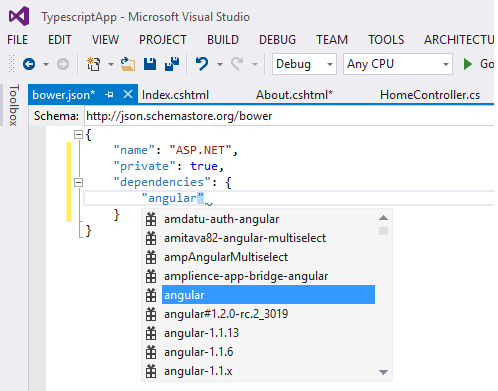Switch to the Index.cshtml tab
The height and width of the screenshot is (391, 498).
(175, 95)
